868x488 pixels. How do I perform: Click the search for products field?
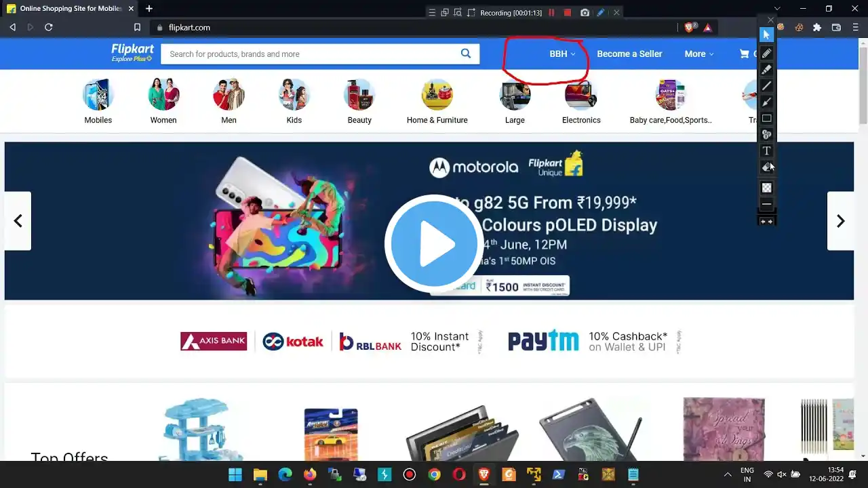pos(310,54)
